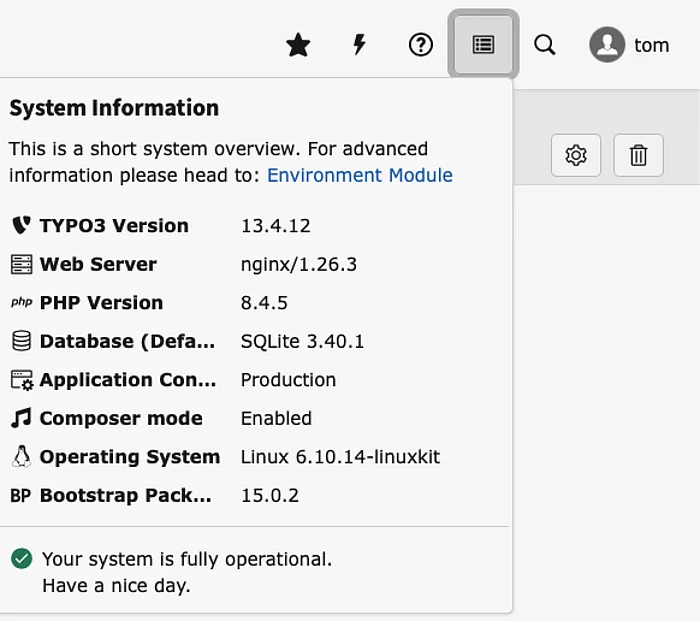
Task: Click the Bootstrap Package BP icon
Action: click(21, 495)
